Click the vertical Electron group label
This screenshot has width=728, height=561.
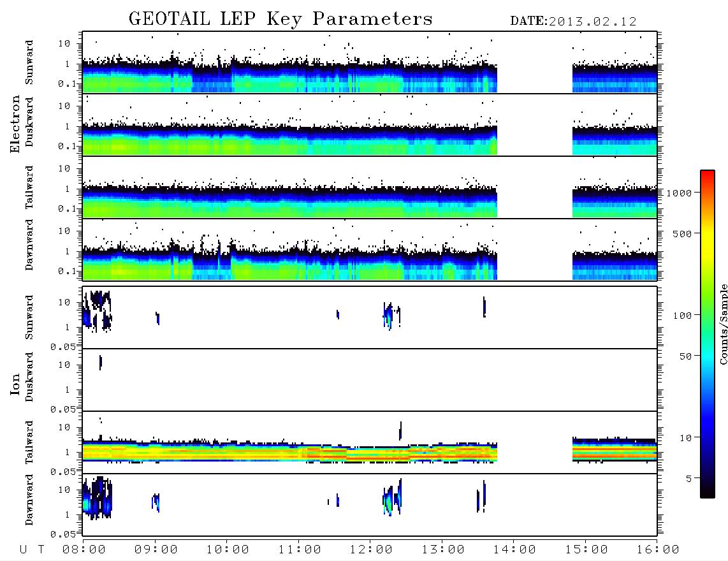(15, 124)
